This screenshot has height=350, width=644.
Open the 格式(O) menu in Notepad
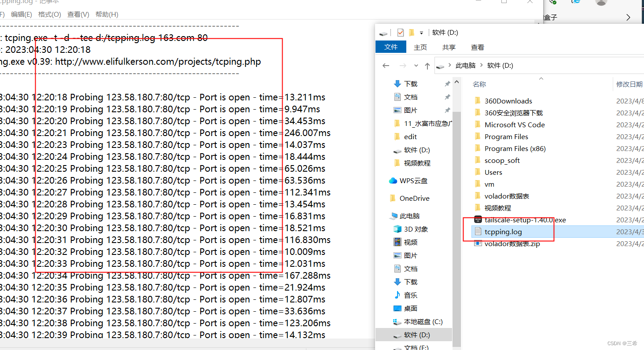pyautogui.click(x=49, y=15)
